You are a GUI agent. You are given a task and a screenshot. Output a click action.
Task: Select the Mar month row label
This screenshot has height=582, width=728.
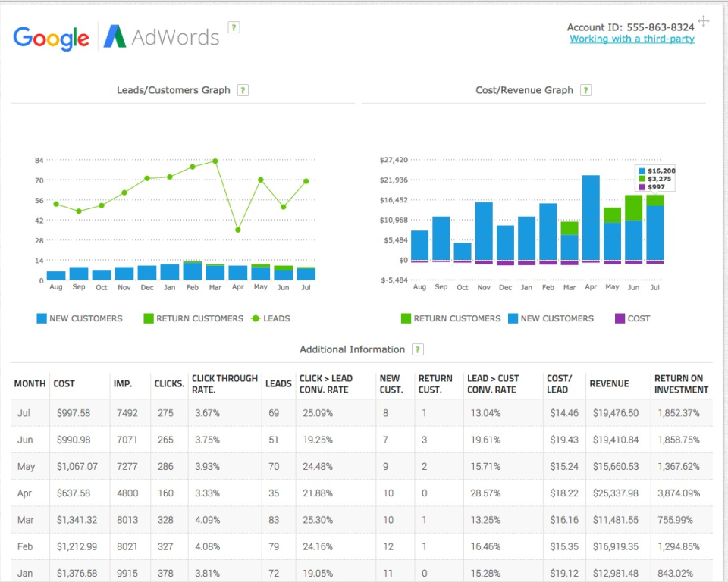pos(26,520)
